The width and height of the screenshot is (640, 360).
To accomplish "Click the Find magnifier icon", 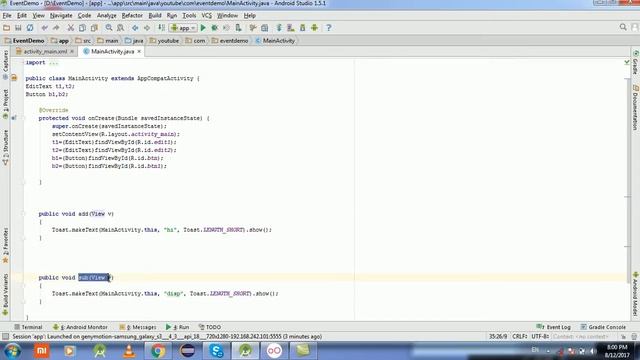I will tap(109, 28).
